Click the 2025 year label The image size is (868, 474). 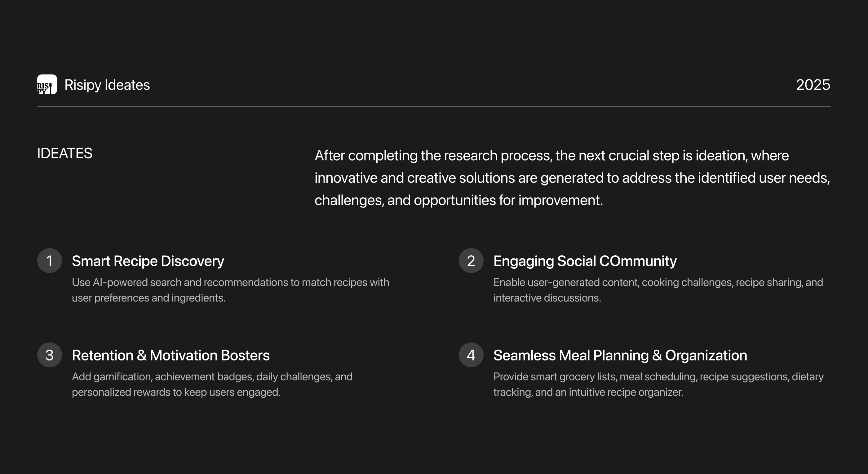(813, 85)
